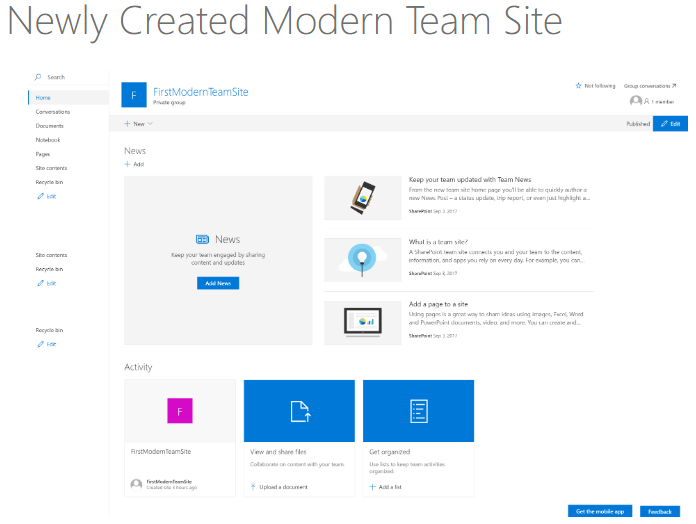Open Pages in left navigation

click(x=43, y=154)
